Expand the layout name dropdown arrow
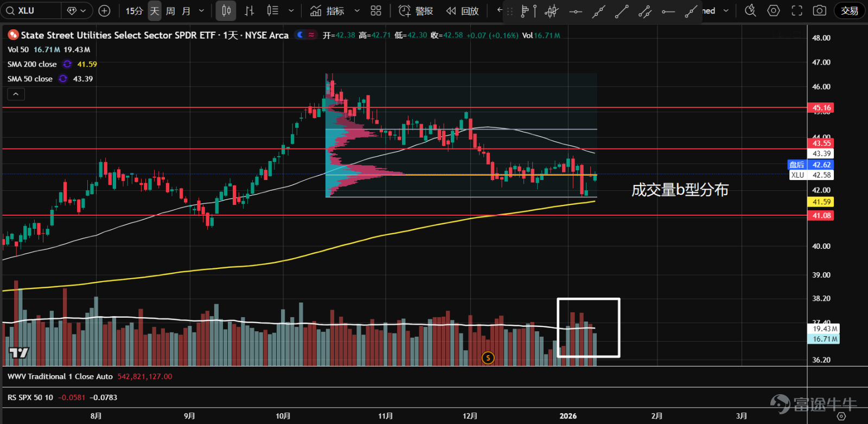868x424 pixels. coord(726,11)
